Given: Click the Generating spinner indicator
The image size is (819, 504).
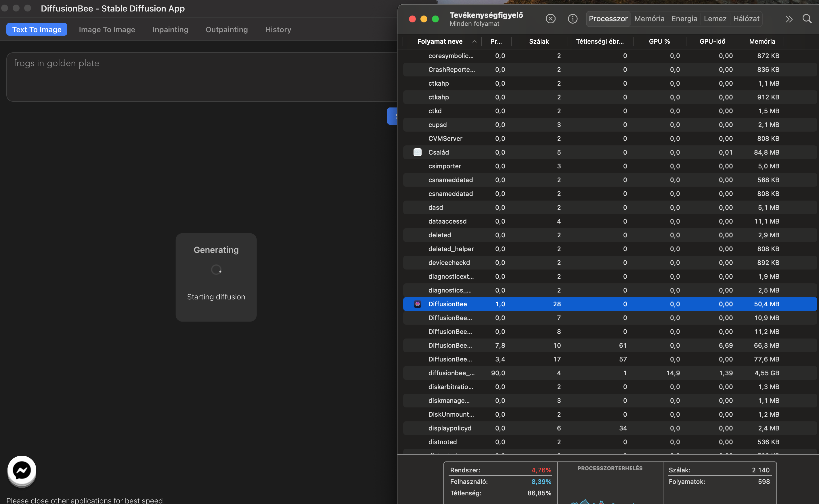Looking at the screenshot, I should click(x=216, y=270).
